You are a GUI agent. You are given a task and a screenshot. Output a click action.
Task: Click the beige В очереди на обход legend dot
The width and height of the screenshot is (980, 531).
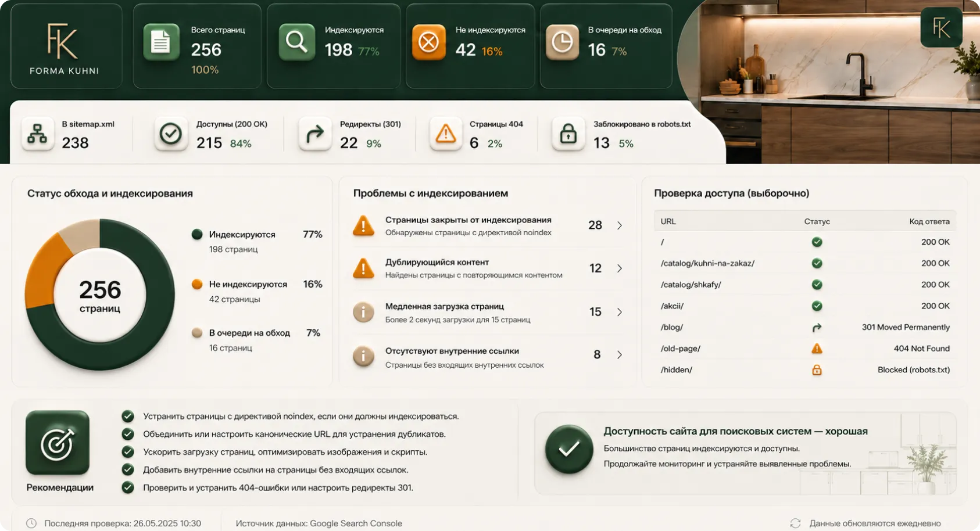point(197,333)
